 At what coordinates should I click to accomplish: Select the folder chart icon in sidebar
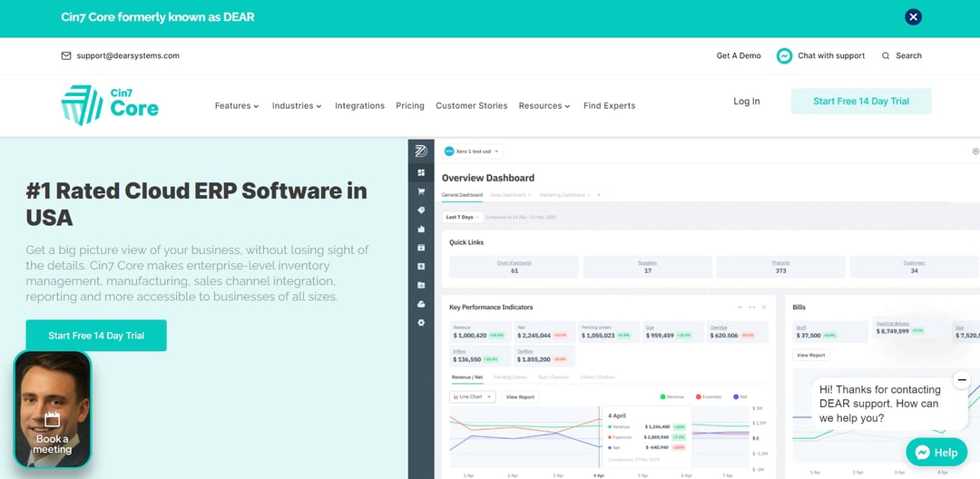point(421,286)
